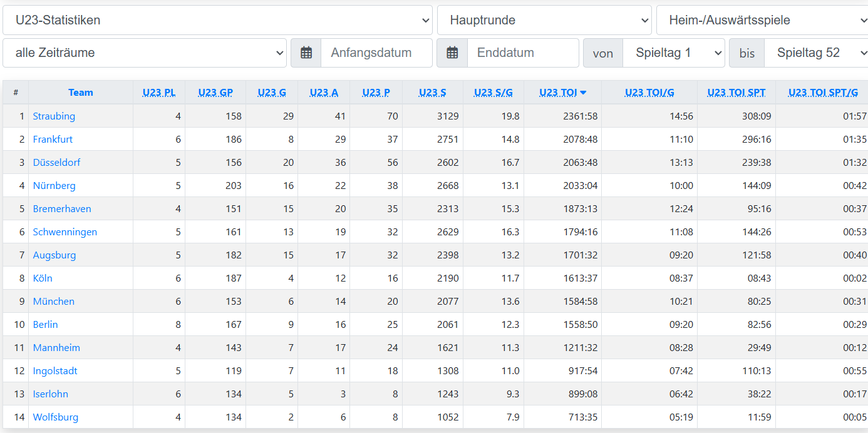Sort by U23 S/G header

493,93
